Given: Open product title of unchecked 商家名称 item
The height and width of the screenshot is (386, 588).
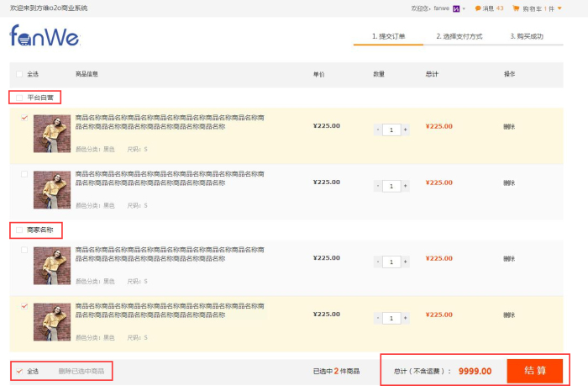Looking at the screenshot, I should click(170, 254).
